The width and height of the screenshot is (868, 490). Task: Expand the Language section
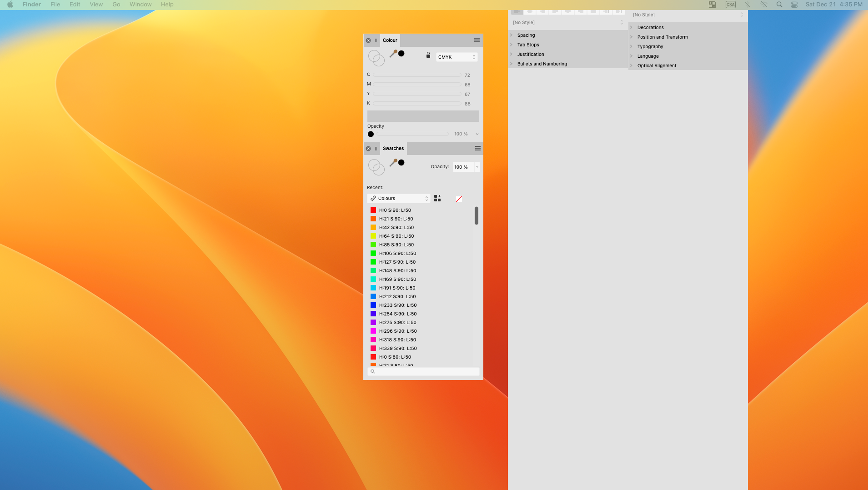tap(688, 56)
